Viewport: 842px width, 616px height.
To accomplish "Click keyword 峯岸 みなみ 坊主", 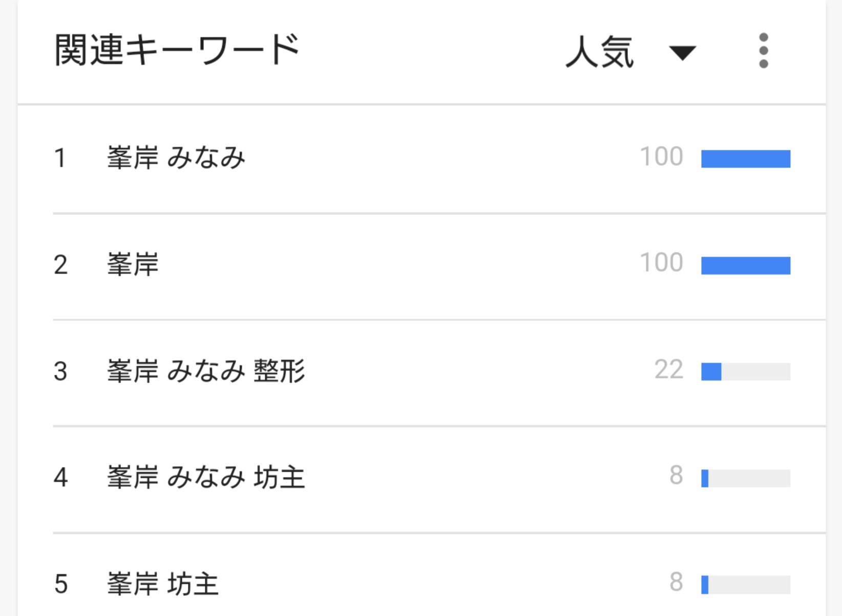I will click(205, 477).
